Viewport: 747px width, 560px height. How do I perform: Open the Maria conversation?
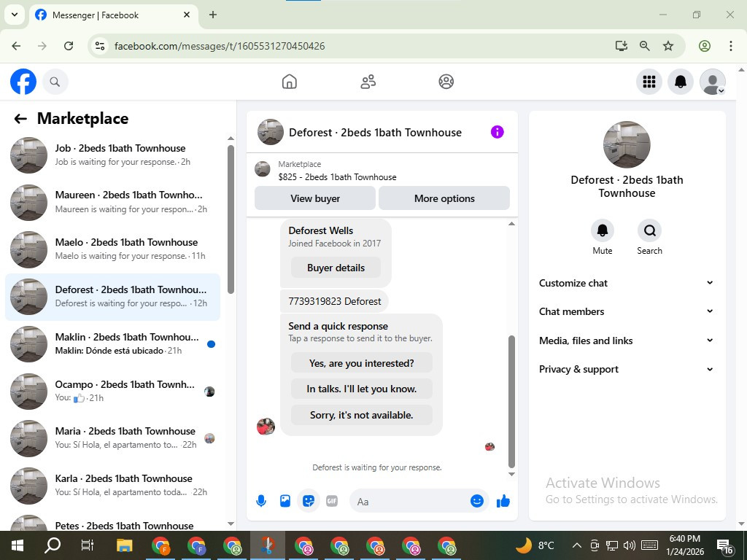click(x=113, y=438)
